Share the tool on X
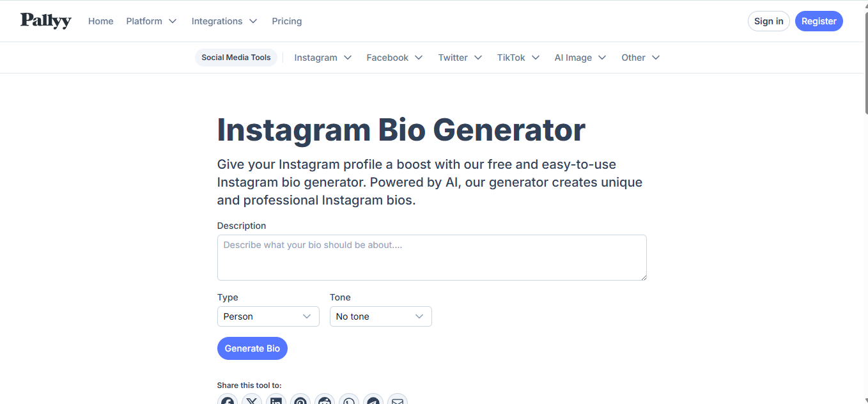This screenshot has width=868, height=404. click(x=252, y=400)
